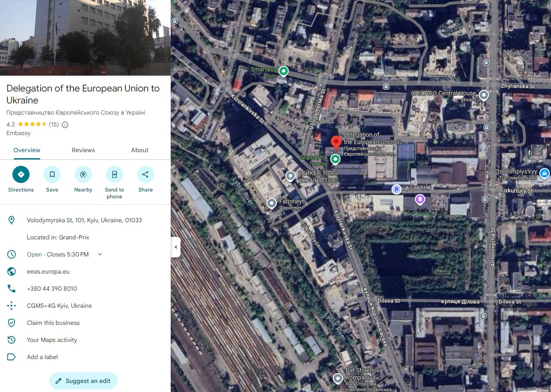Select the CHICAGO Central House map pin
Image resolution: width=551 pixels, height=392 pixels.
[x=484, y=95]
